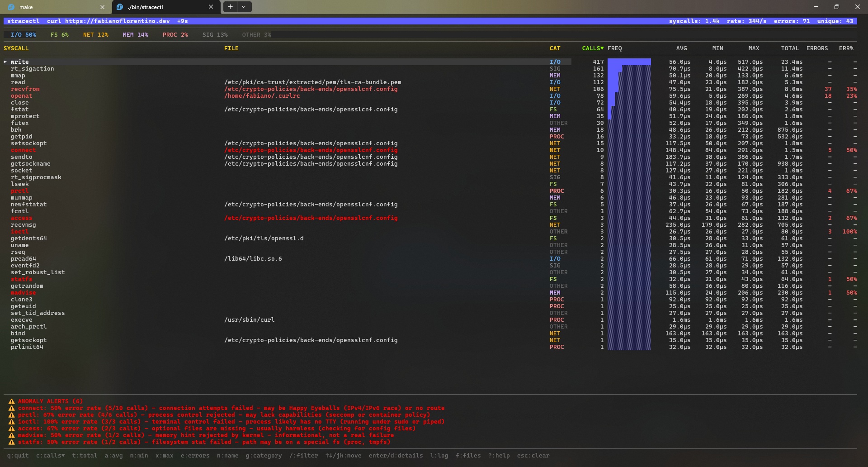Click the new tab plus icon
The height and width of the screenshot is (467, 868).
pos(230,7)
